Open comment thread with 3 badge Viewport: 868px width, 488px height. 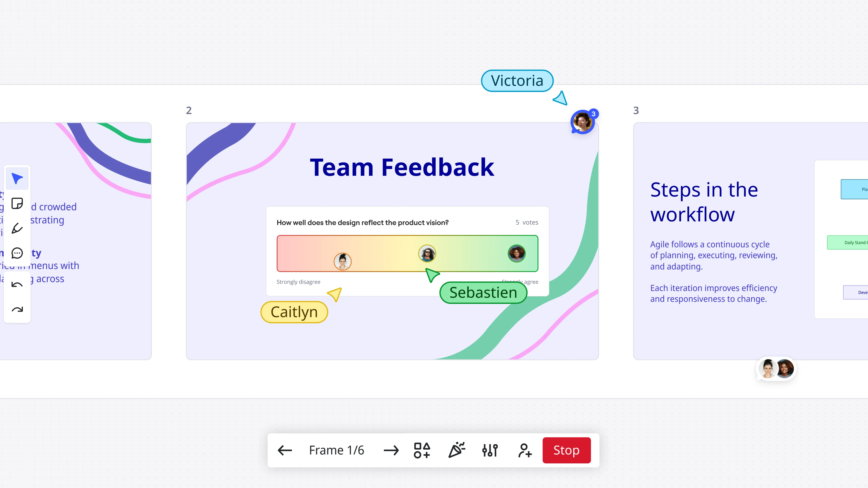tap(583, 122)
